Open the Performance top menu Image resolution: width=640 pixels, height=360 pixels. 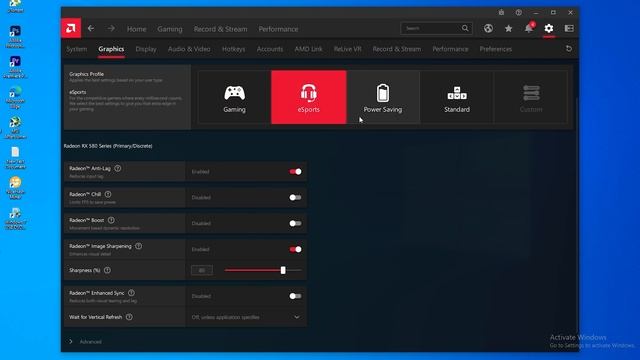(x=278, y=29)
